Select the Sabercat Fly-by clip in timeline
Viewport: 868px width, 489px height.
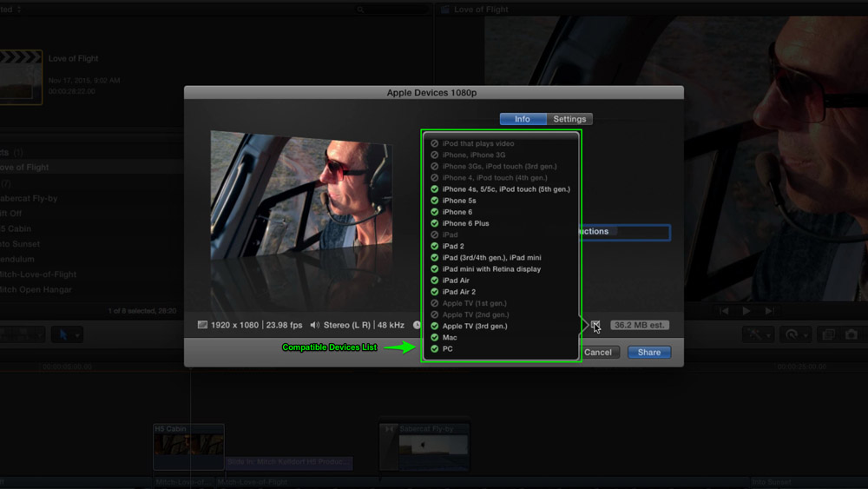[x=424, y=447]
